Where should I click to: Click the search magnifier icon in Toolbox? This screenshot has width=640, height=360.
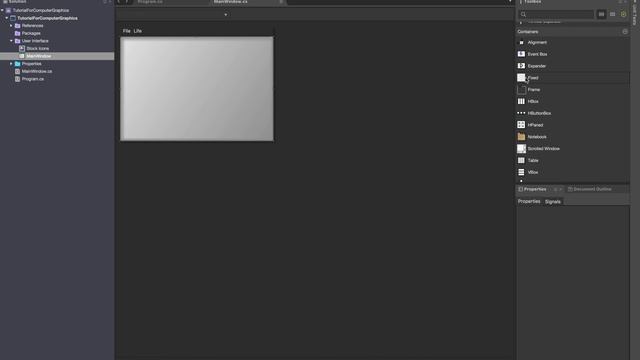coord(523,14)
